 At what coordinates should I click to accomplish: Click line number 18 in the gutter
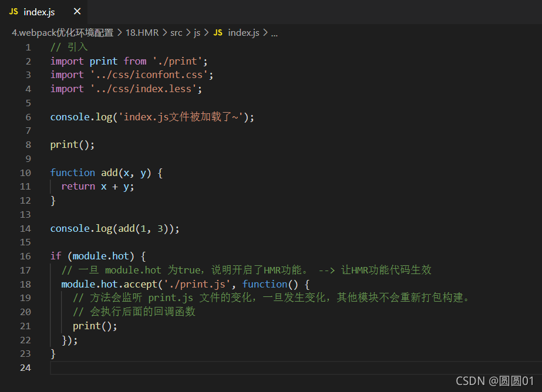26,284
